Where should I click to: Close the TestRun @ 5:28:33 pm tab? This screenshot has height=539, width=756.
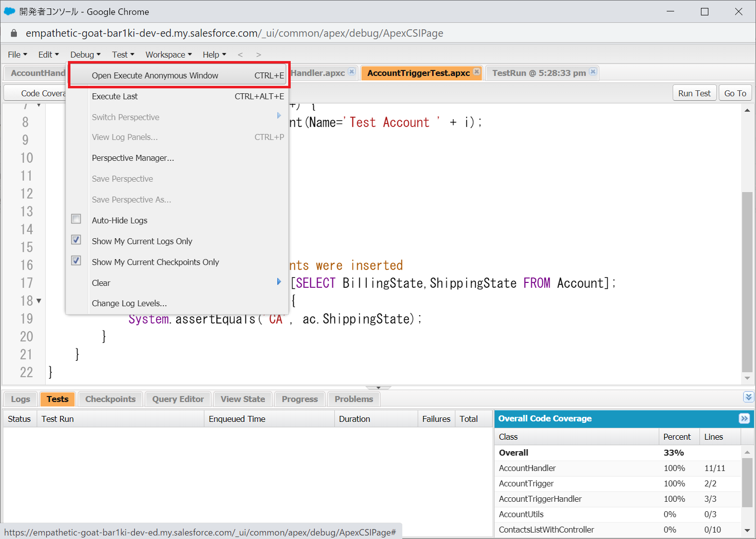tap(593, 71)
